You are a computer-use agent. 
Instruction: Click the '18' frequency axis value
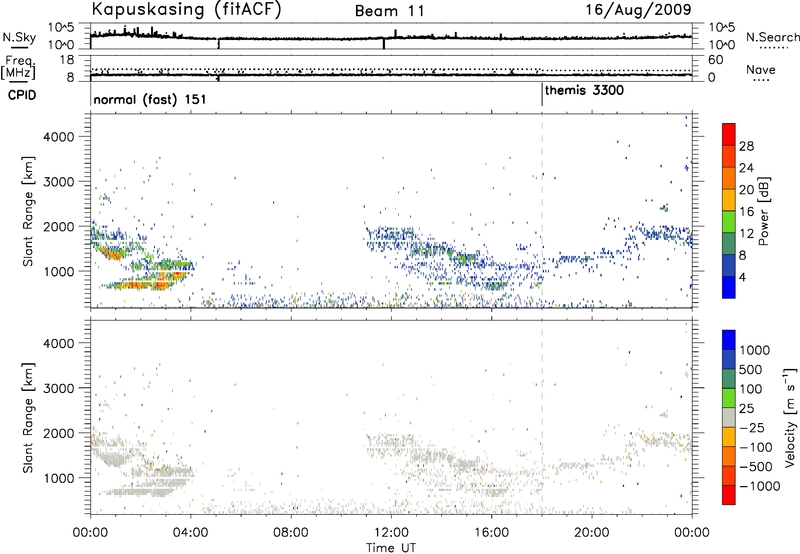pos(67,60)
